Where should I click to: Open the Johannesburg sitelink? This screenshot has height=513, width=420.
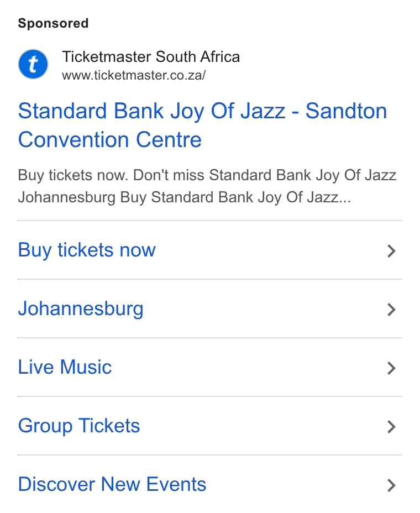pos(81,309)
